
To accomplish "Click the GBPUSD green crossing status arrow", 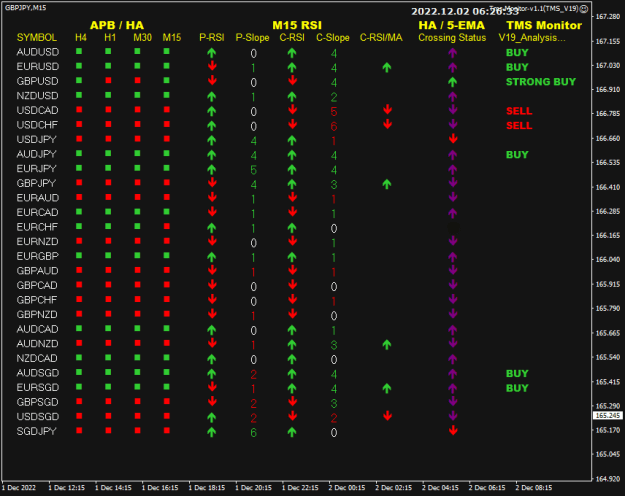I will [x=452, y=82].
